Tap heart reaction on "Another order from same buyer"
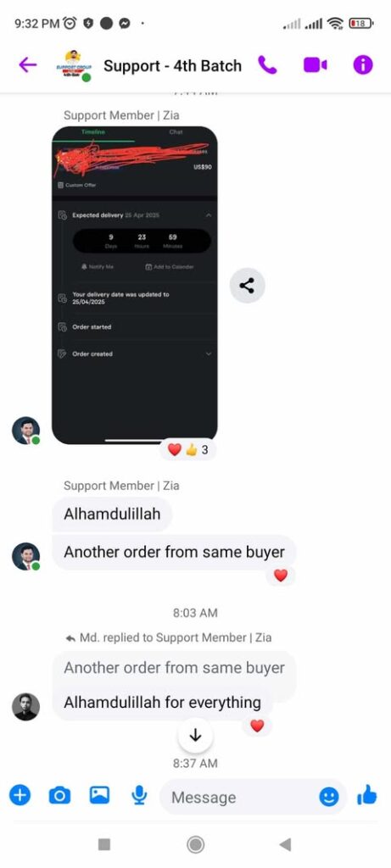Screen dimensions: 391x868 pyautogui.click(x=281, y=576)
